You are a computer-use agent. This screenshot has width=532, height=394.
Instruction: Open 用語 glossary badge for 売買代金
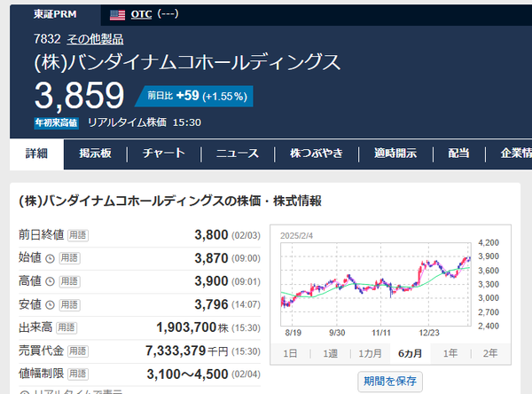[78, 351]
